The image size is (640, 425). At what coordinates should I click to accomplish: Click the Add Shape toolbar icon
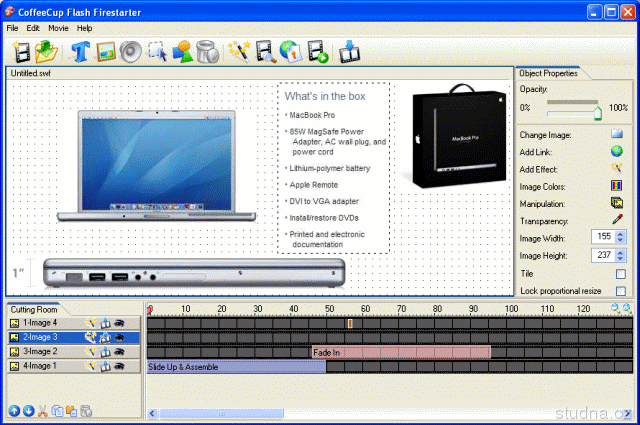pyautogui.click(x=182, y=51)
